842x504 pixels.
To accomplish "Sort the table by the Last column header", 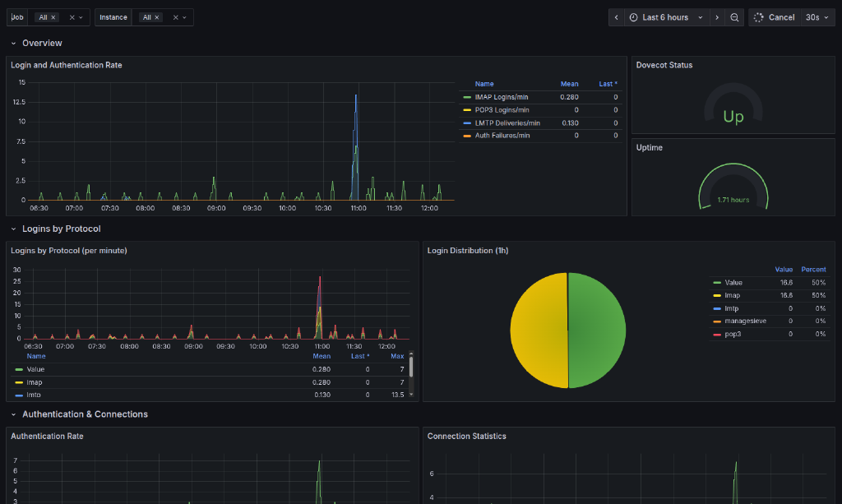I will pos(607,83).
